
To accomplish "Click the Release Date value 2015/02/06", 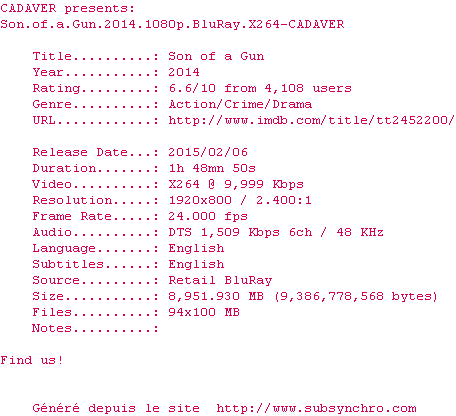I will pos(208,152).
